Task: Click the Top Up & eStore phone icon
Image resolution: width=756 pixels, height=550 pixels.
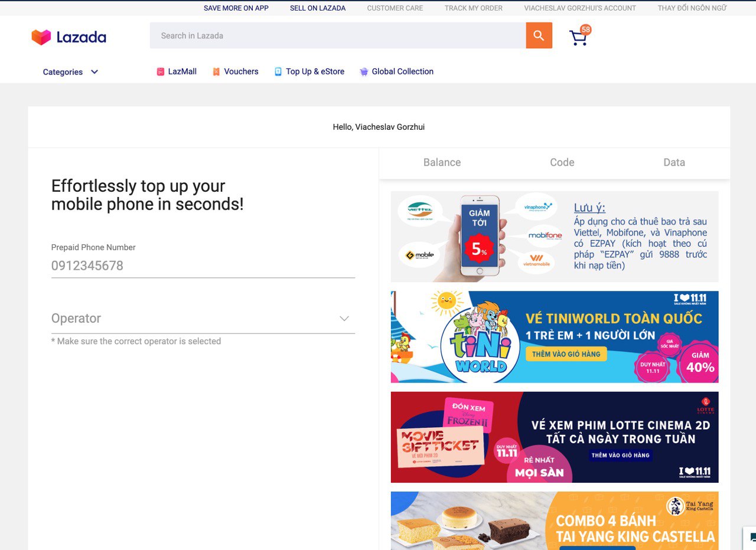Action: 278,71
